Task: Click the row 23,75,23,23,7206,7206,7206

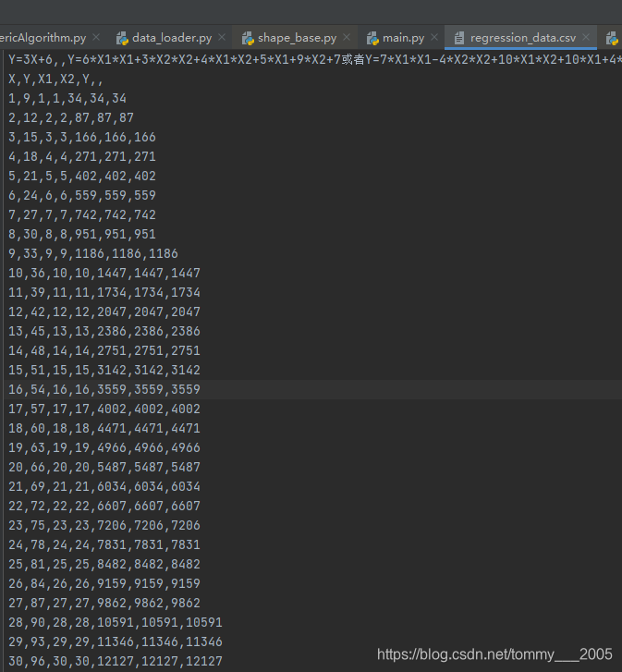Action: coord(104,525)
